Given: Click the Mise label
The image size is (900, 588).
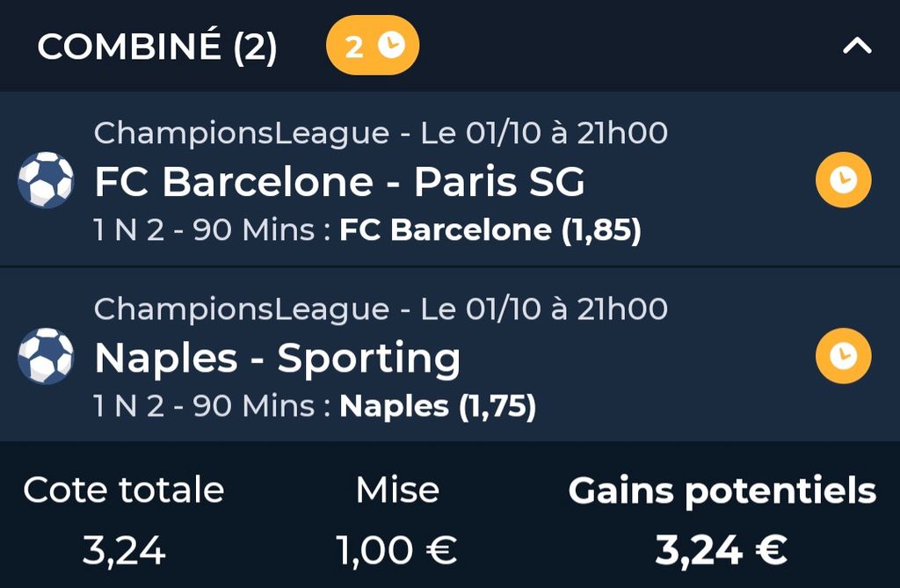Looking at the screenshot, I should [x=397, y=490].
